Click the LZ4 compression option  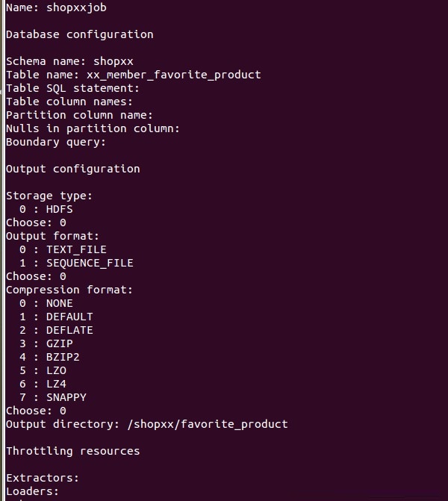(x=43, y=384)
